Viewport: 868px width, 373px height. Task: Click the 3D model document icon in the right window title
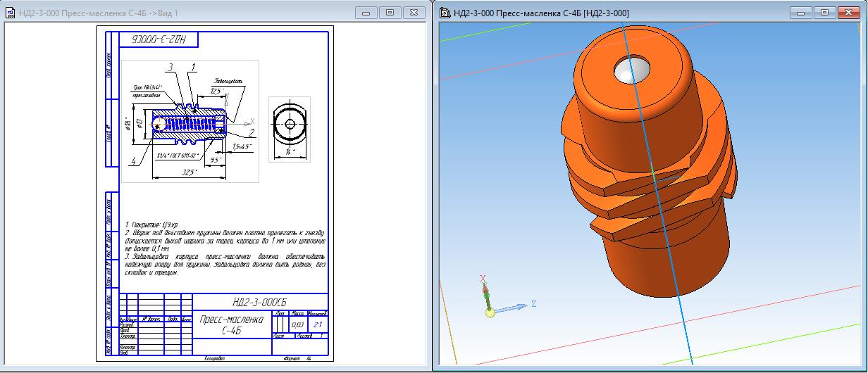click(x=445, y=13)
